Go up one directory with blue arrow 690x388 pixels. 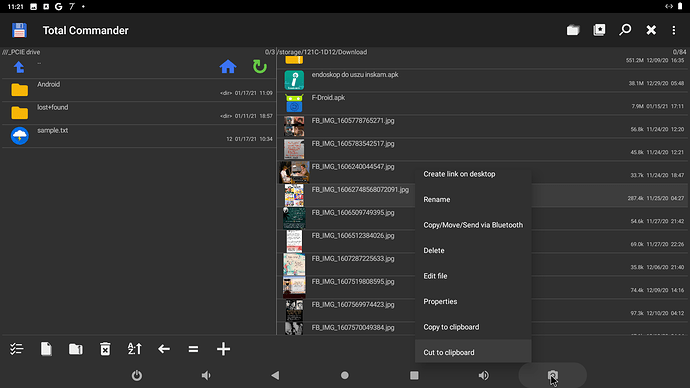click(19, 67)
